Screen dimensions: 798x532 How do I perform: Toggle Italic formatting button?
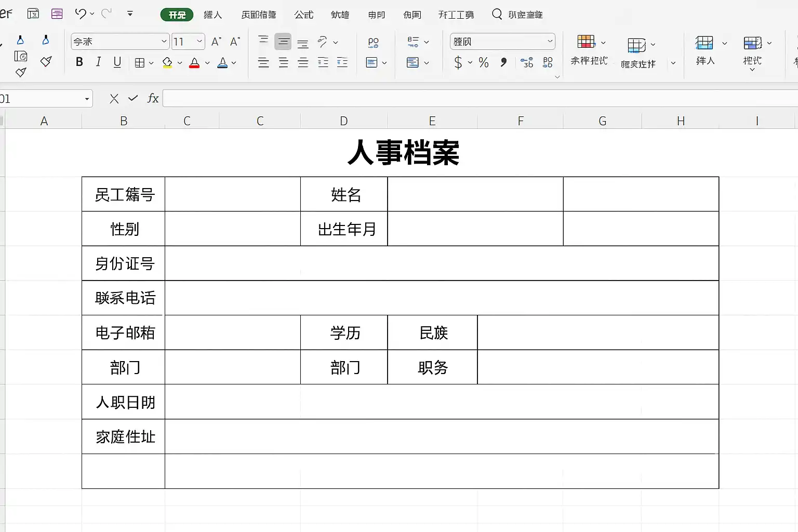pyautogui.click(x=98, y=62)
